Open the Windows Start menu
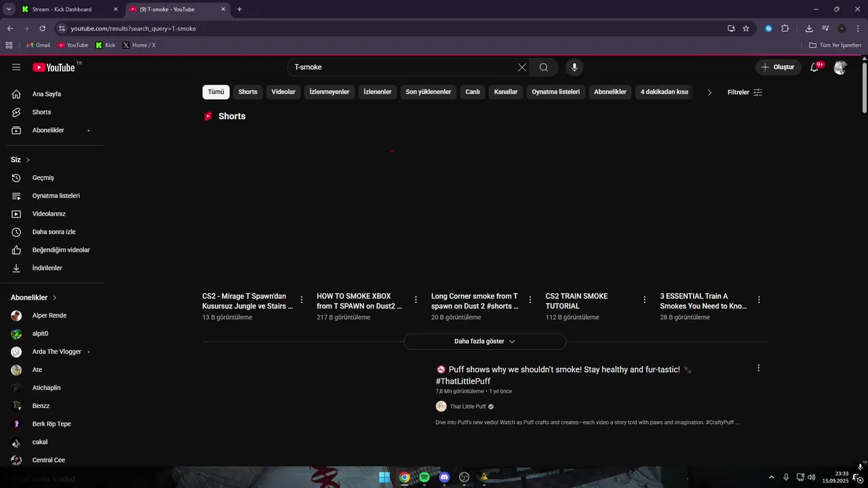 point(384,477)
